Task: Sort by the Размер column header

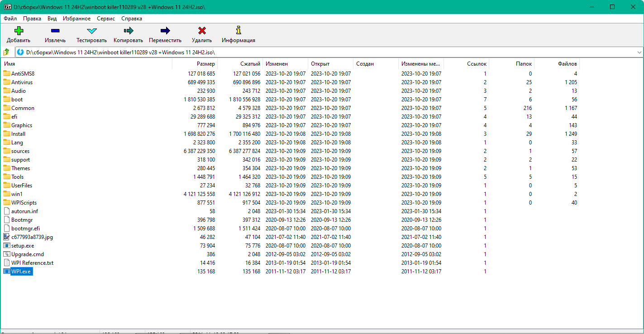Action: (x=205, y=64)
